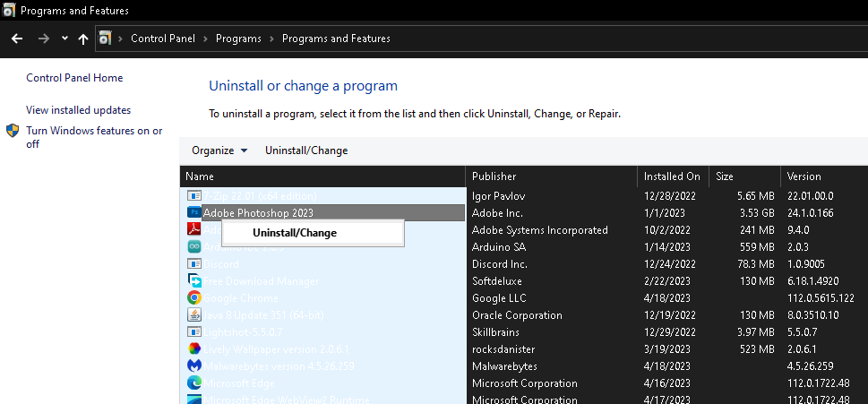Select the Google Chrome entry name
868x404 pixels.
(241, 298)
